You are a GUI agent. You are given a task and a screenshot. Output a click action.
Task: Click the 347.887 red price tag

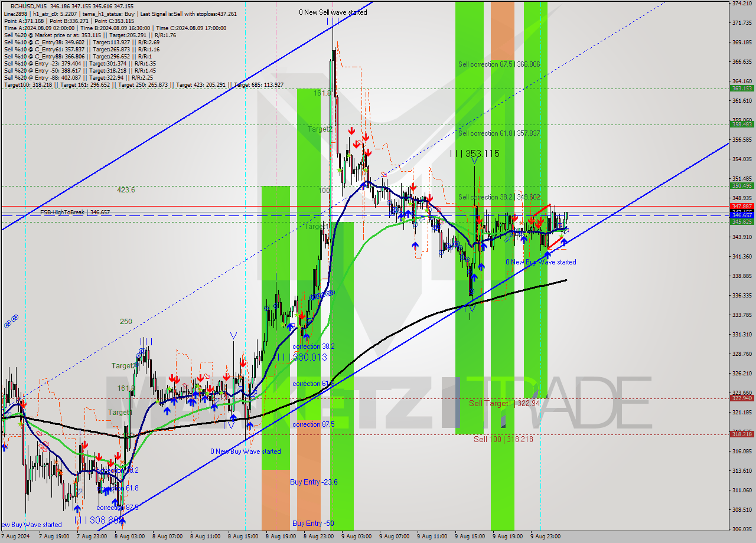tap(741, 206)
